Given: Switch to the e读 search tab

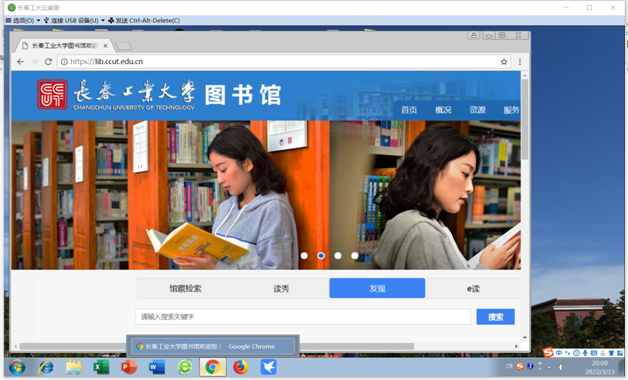Looking at the screenshot, I should point(473,288).
